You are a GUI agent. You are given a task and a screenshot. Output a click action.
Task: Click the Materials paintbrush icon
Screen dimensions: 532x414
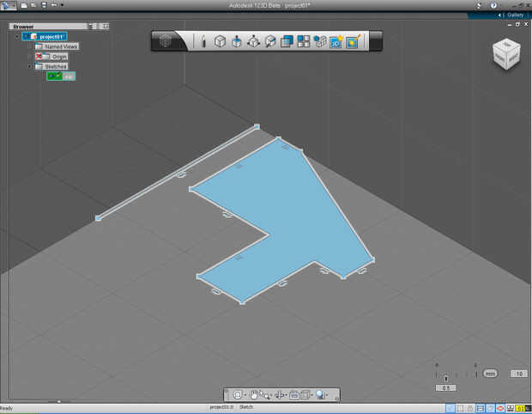point(354,41)
